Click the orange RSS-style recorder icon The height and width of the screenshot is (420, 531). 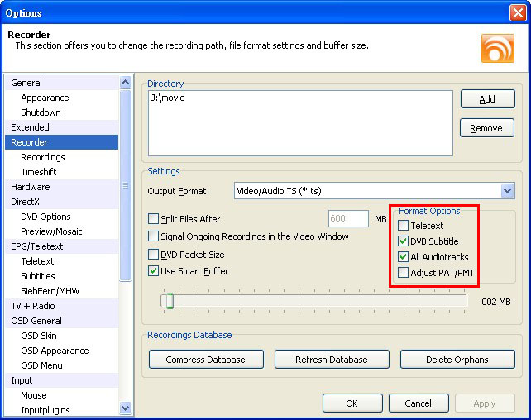[498, 48]
